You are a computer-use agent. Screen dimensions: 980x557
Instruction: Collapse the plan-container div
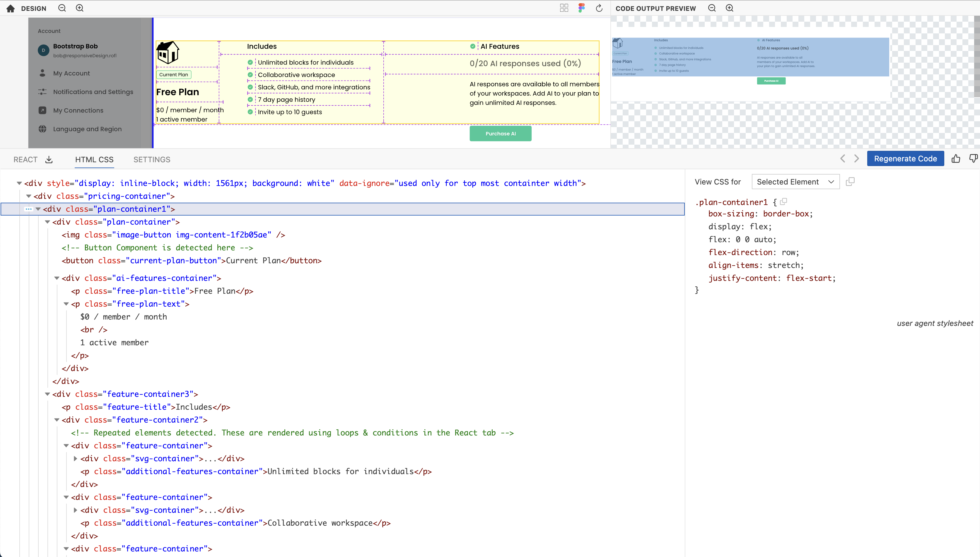click(x=47, y=222)
